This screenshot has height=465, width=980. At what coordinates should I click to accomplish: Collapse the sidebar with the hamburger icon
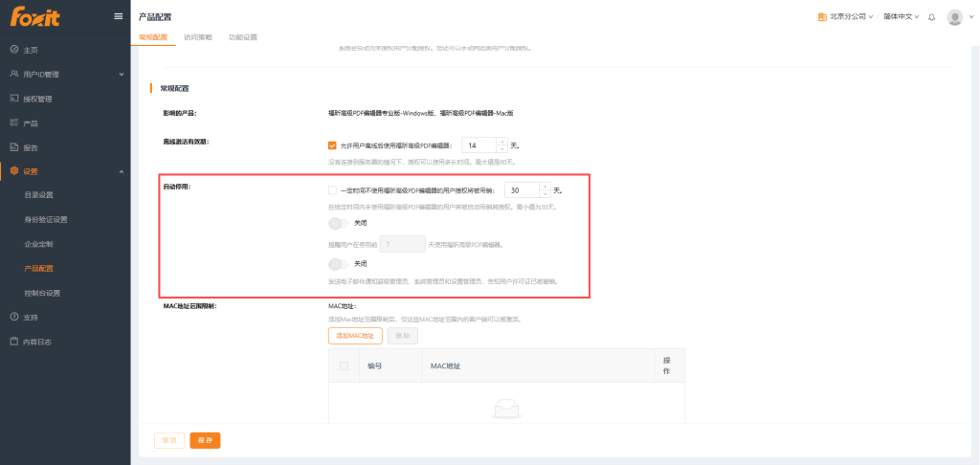pos(118,16)
